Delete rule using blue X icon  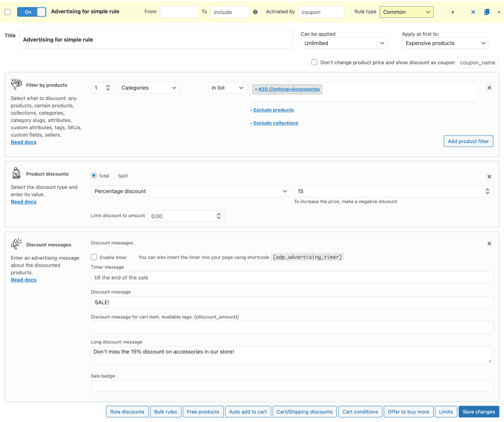pyautogui.click(x=473, y=12)
